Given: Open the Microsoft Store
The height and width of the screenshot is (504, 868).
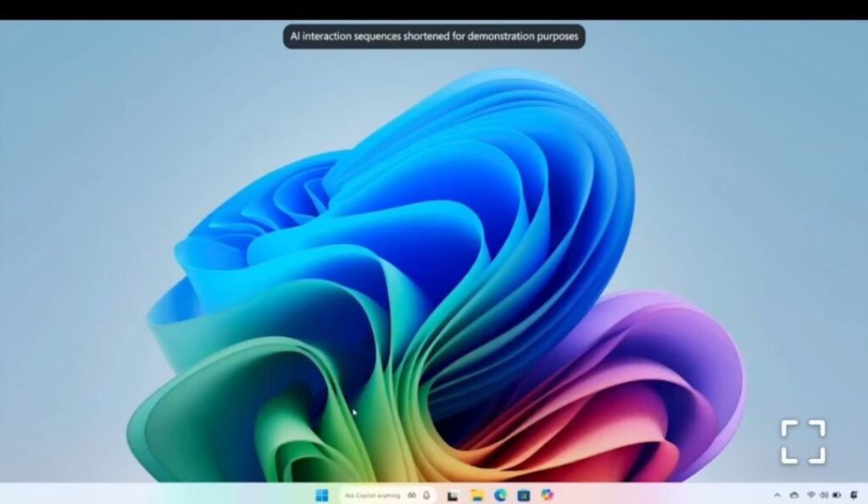Looking at the screenshot, I should click(x=525, y=494).
